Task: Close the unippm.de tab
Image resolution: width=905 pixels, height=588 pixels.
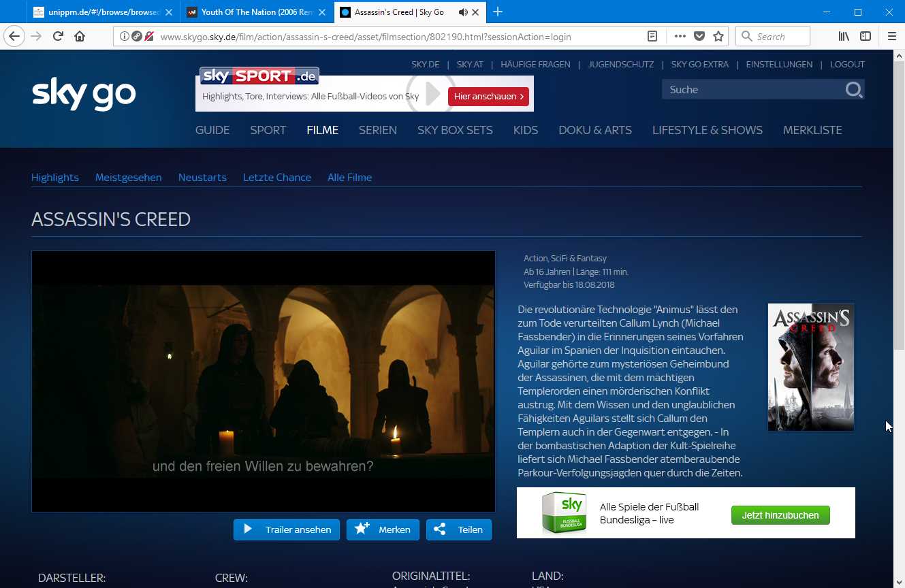Action: tap(168, 12)
